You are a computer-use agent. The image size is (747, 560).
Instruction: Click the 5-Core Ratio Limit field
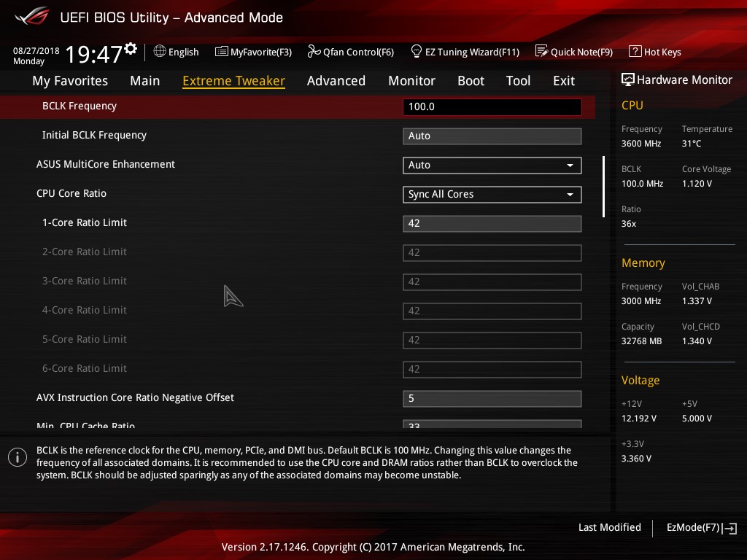(x=492, y=340)
